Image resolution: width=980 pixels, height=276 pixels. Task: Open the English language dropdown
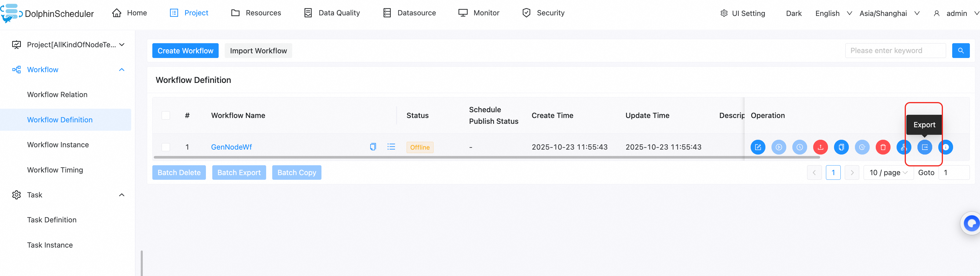coord(833,13)
